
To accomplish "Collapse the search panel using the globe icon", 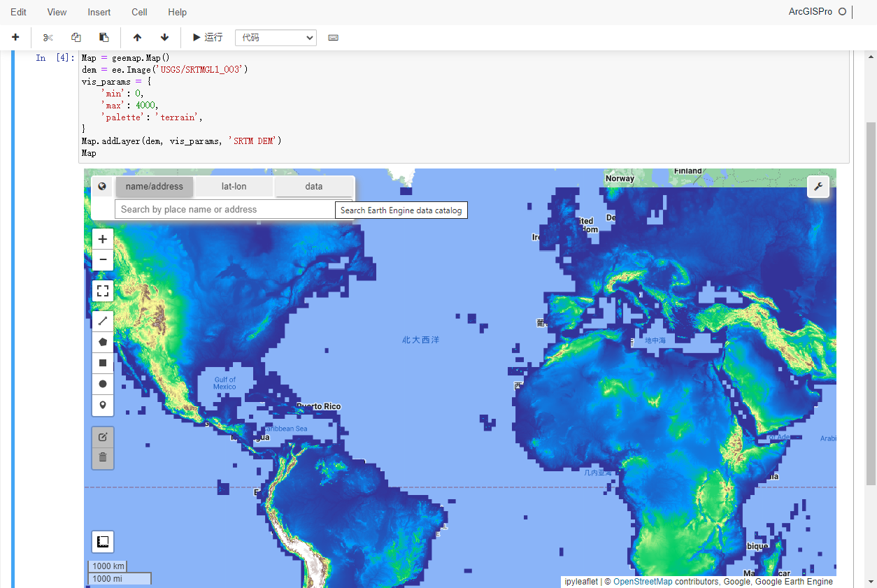I will coord(101,187).
